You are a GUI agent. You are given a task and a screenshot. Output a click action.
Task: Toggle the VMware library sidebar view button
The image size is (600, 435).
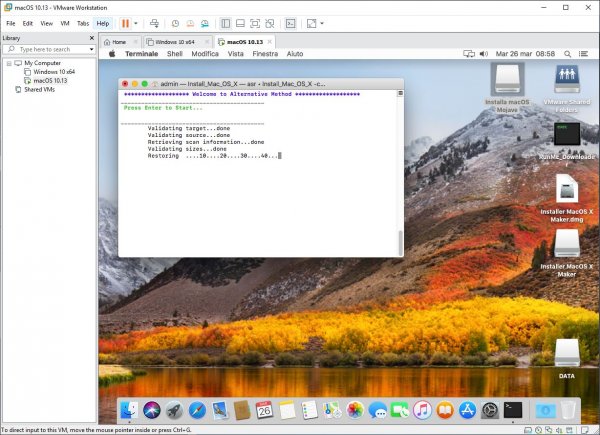coord(225,23)
